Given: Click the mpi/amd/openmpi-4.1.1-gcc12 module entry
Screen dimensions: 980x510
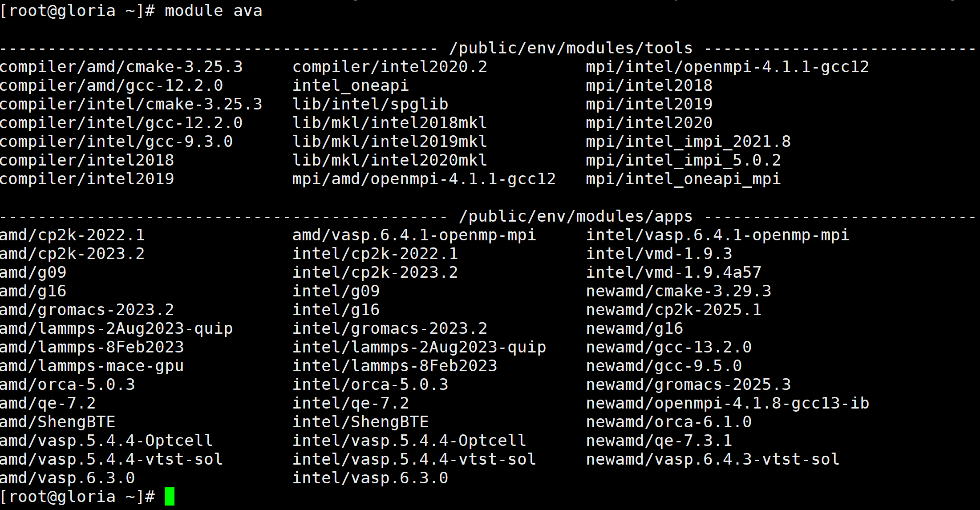Looking at the screenshot, I should click(x=424, y=179).
